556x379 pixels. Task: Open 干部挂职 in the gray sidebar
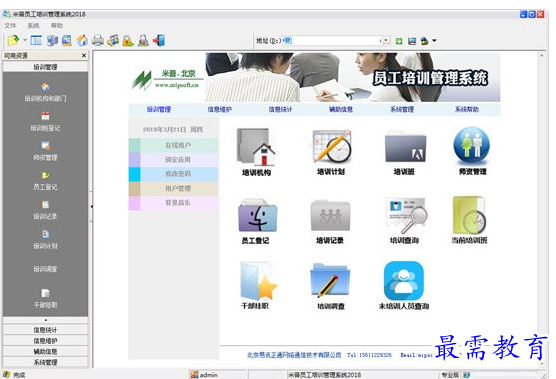[45, 299]
